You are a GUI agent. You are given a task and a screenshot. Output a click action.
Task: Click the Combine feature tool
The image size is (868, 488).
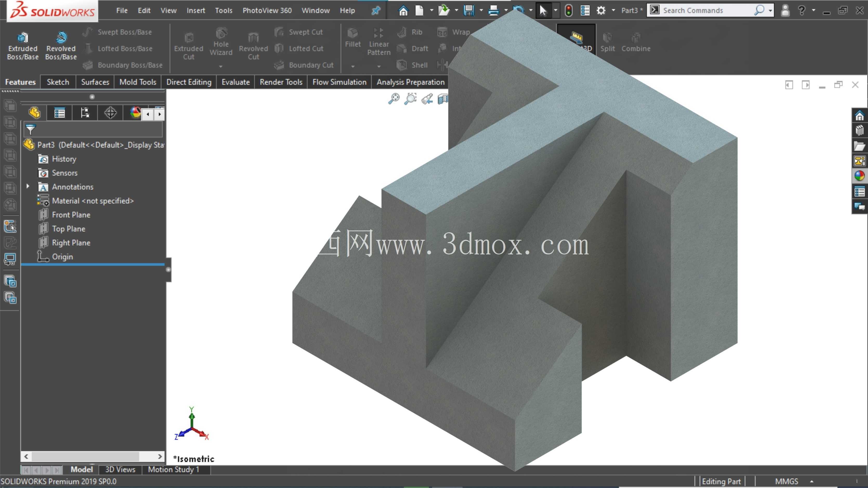pyautogui.click(x=636, y=42)
